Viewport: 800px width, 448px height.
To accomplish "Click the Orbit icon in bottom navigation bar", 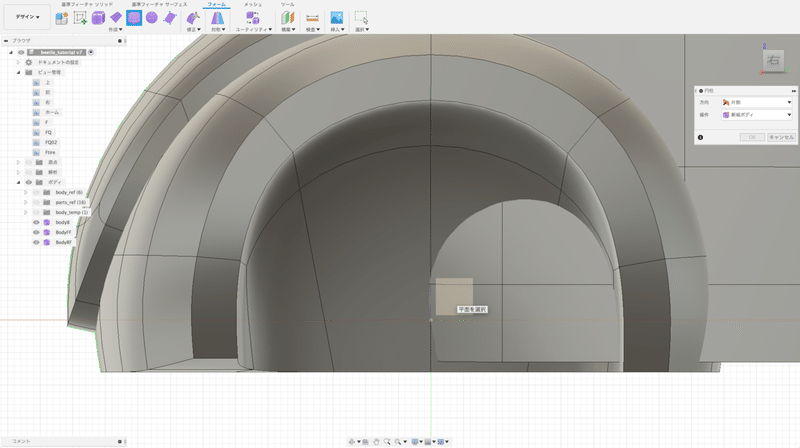I will click(352, 442).
